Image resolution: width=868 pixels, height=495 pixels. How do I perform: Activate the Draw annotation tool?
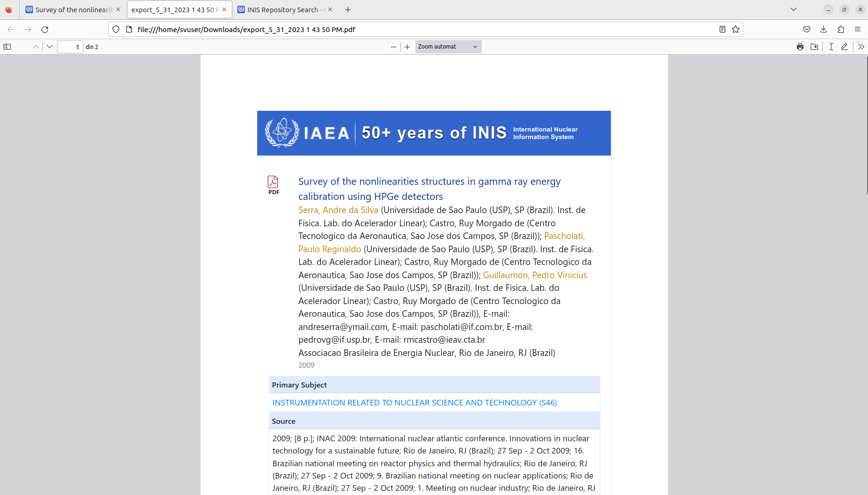tap(844, 47)
